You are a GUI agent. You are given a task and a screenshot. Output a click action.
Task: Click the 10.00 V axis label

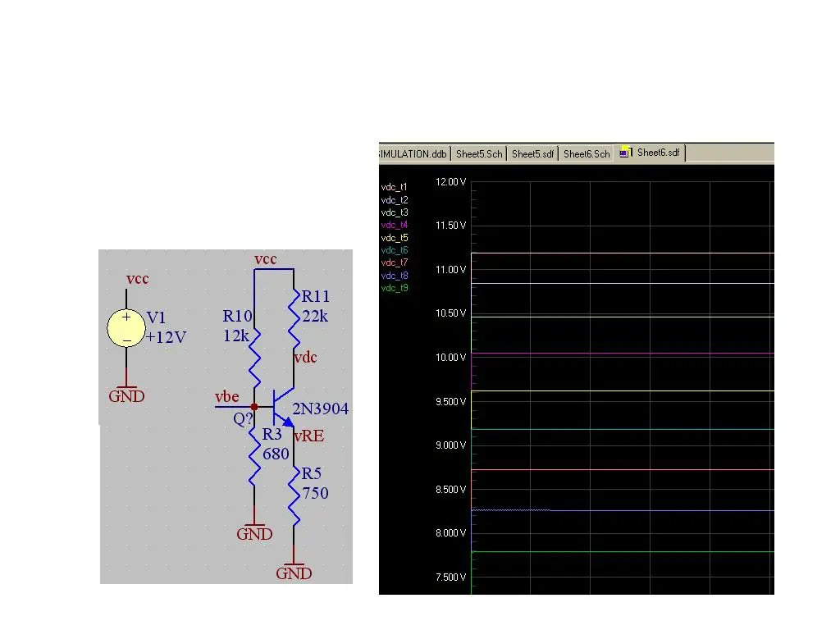[450, 358]
